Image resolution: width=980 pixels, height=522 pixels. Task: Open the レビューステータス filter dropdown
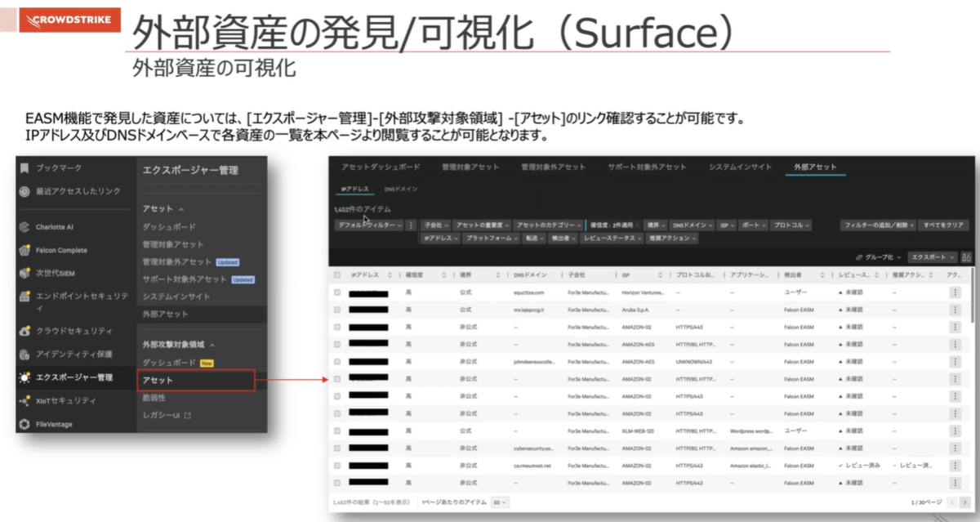point(612,239)
